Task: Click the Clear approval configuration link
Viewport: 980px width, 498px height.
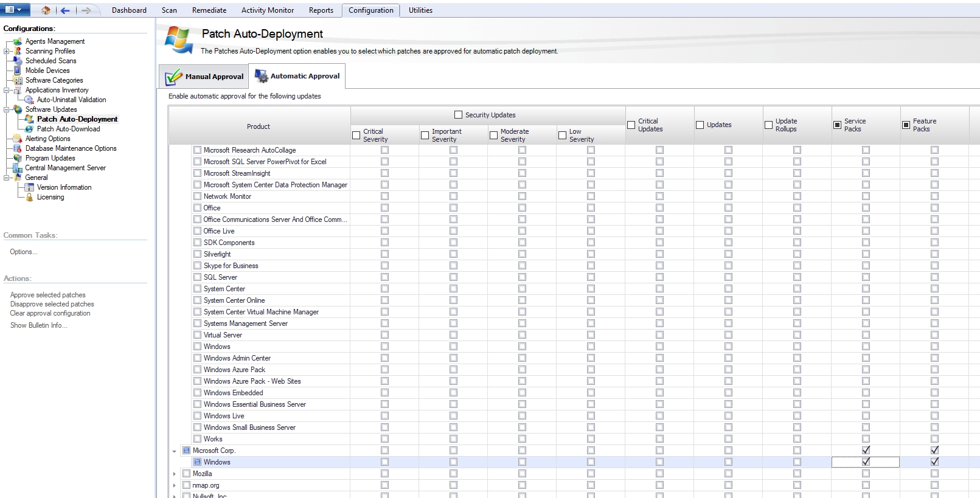Action: pos(50,313)
